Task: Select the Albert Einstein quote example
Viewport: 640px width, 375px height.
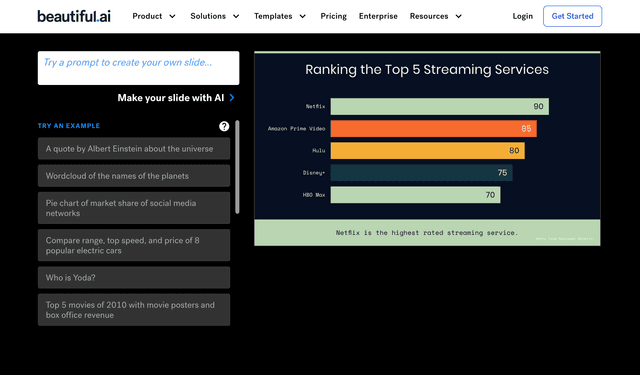Action: click(x=134, y=149)
